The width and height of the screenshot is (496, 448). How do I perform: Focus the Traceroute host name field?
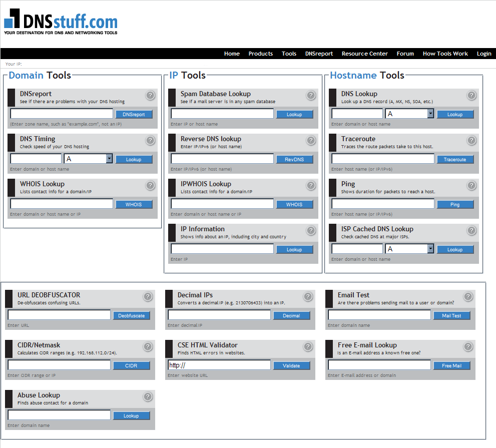(383, 159)
